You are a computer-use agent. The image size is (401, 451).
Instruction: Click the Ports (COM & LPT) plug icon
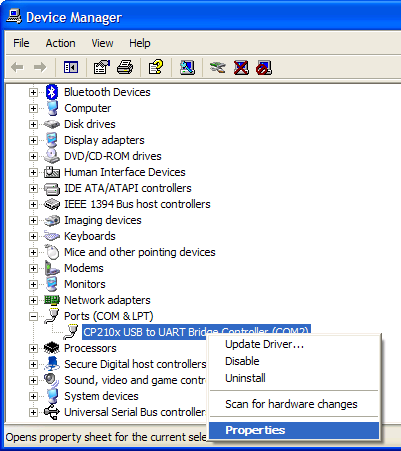click(52, 316)
